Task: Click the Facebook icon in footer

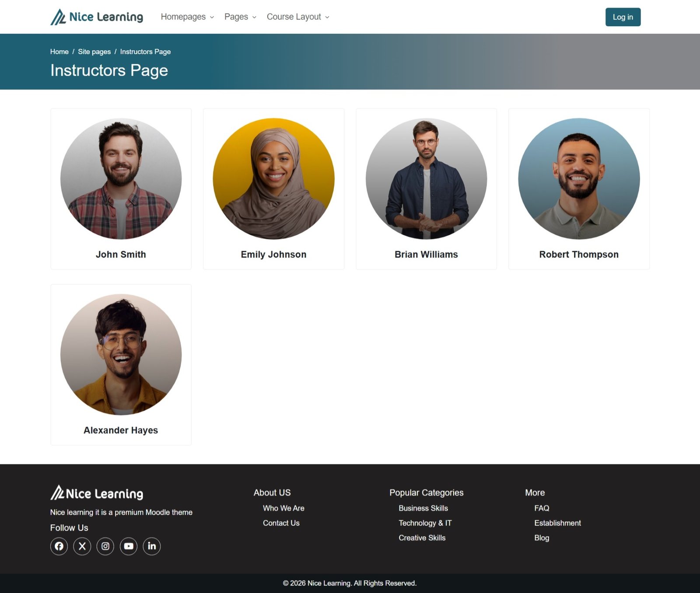Action: [x=59, y=546]
